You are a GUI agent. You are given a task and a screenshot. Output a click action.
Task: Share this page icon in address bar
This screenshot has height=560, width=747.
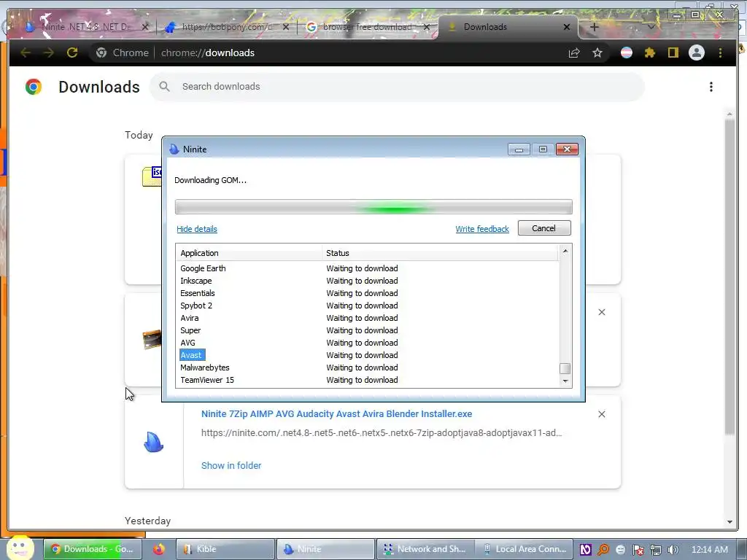tap(574, 52)
